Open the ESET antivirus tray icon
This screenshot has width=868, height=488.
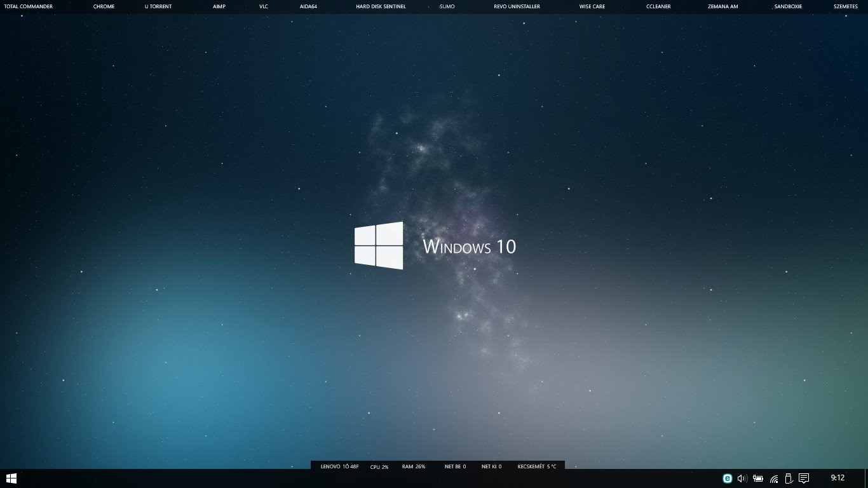point(728,478)
